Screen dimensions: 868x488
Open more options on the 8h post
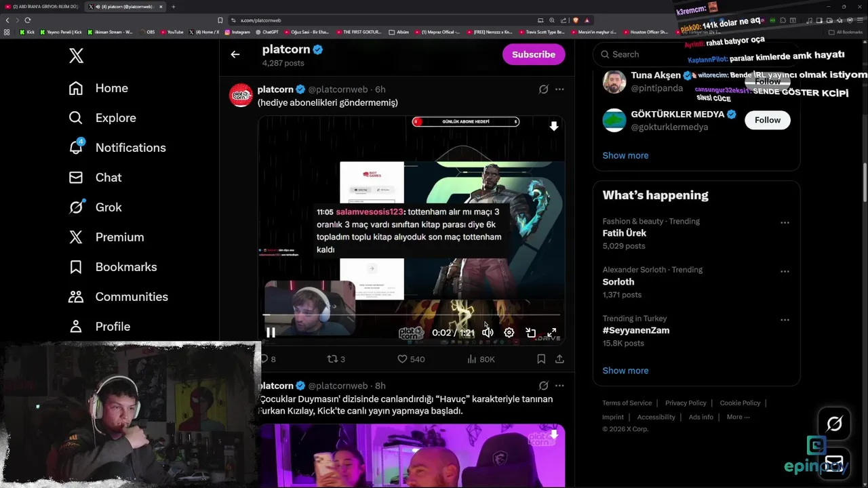click(x=559, y=386)
